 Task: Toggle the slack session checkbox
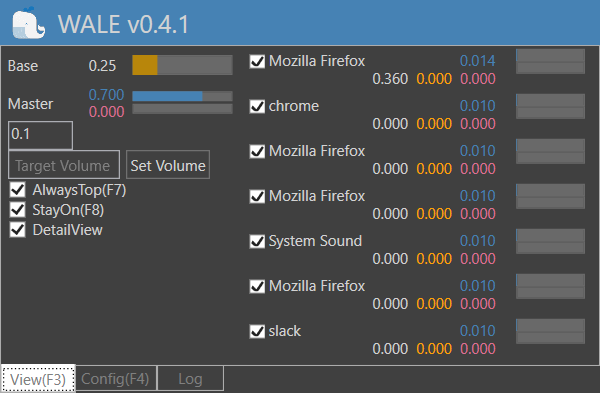click(257, 331)
